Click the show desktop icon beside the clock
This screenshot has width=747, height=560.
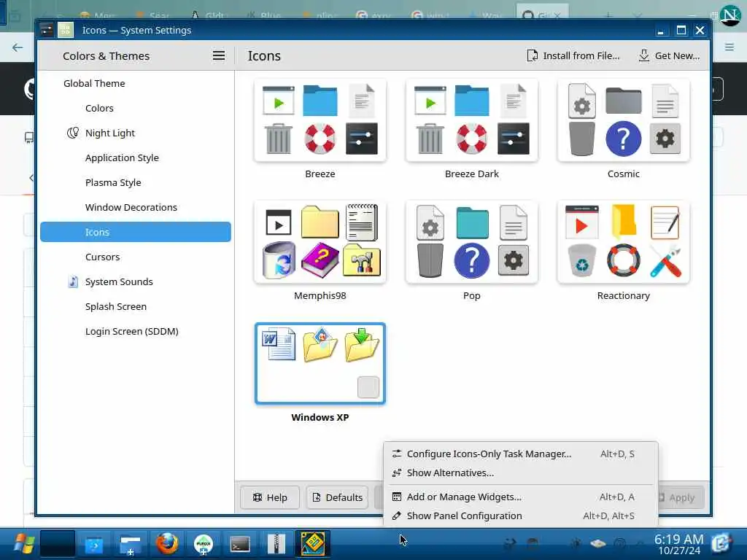[x=722, y=543]
